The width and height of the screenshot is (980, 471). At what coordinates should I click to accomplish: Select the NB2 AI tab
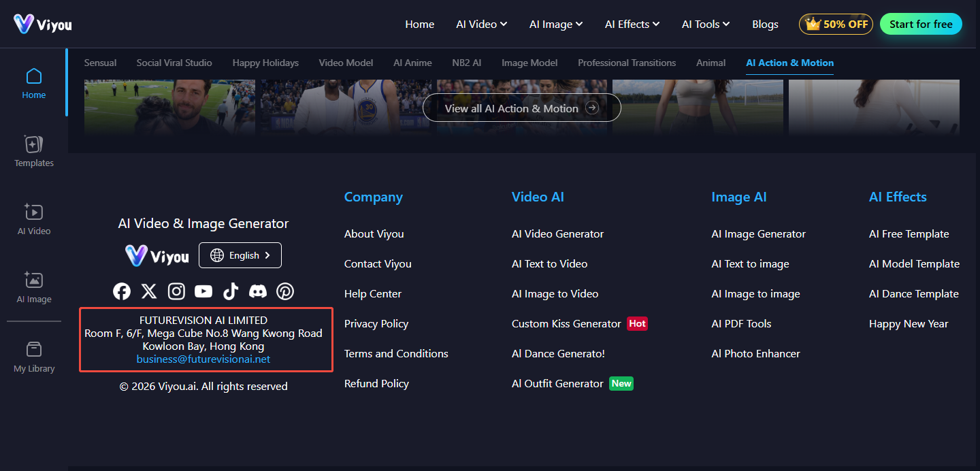pyautogui.click(x=466, y=63)
